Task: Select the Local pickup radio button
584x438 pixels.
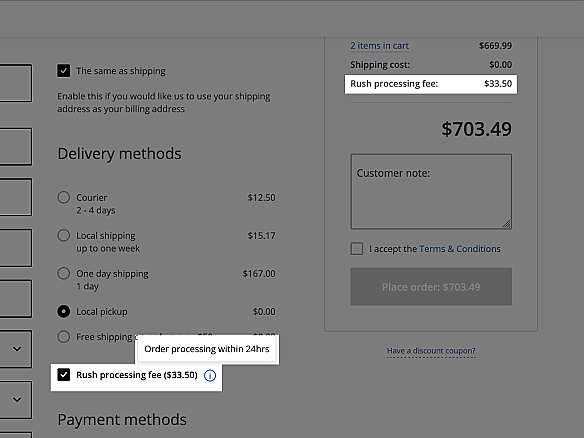Action: (x=64, y=311)
